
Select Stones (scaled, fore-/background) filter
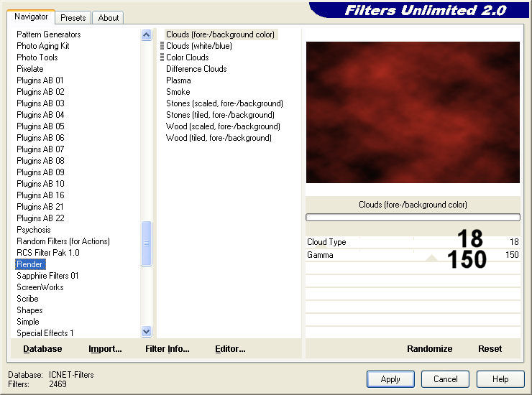click(x=224, y=103)
